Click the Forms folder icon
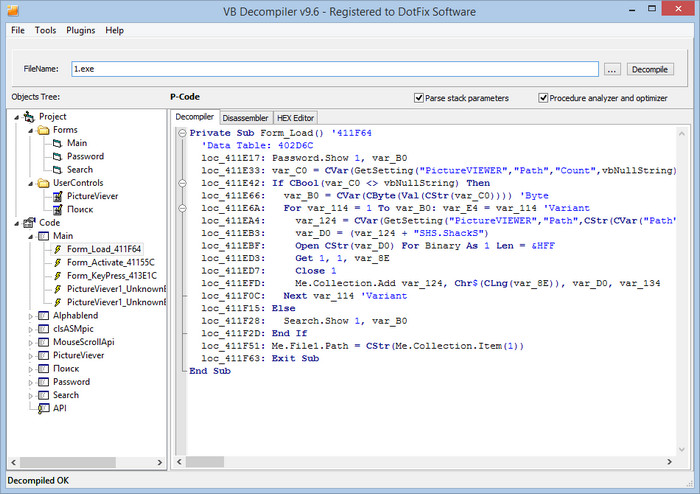 click(x=43, y=130)
